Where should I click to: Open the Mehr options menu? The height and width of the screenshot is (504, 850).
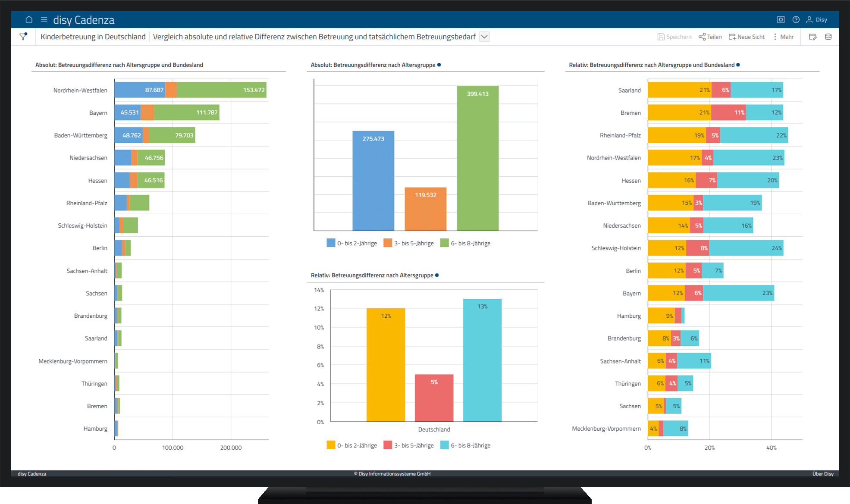(783, 37)
